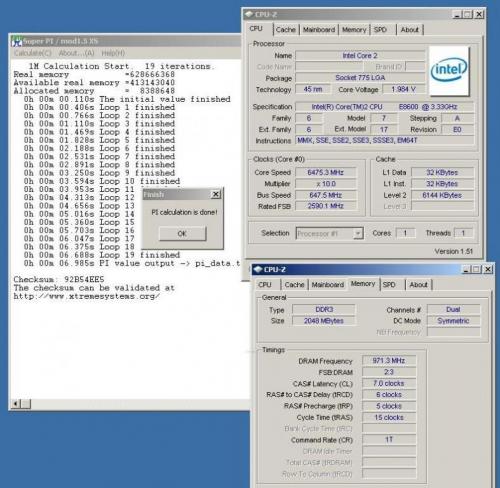The width and height of the screenshot is (500, 488).
Task: Switch to the Memory tab in the top CPU-Z window
Action: click(354, 30)
